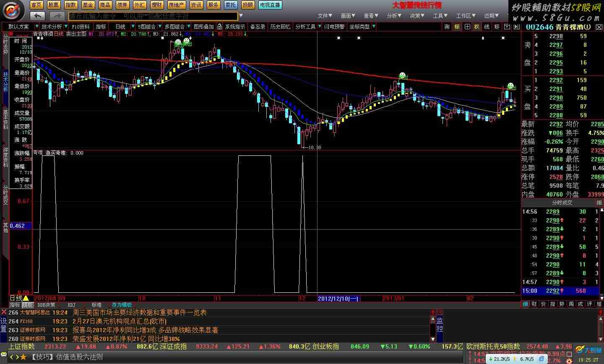
Task: Click the Dazhihui round logo icon
Action: pyautogui.click(x=13, y=10)
